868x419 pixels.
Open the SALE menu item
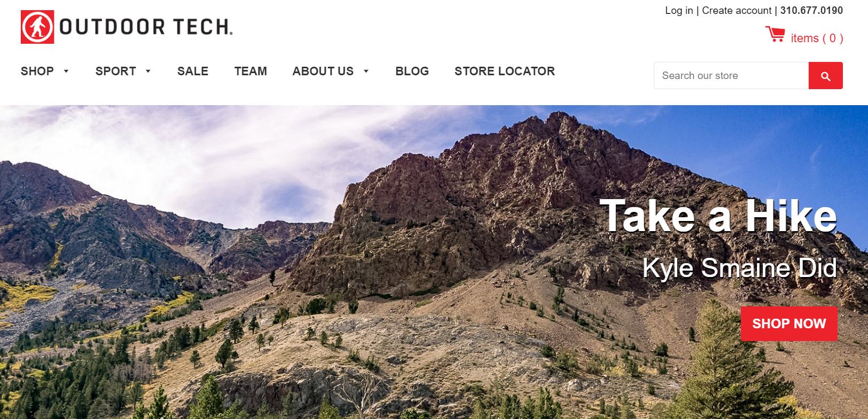point(193,71)
